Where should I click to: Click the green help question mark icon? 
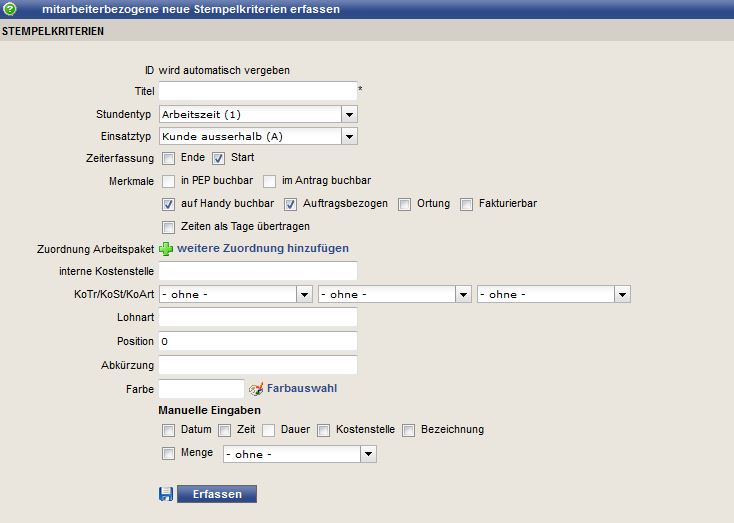(9, 8)
